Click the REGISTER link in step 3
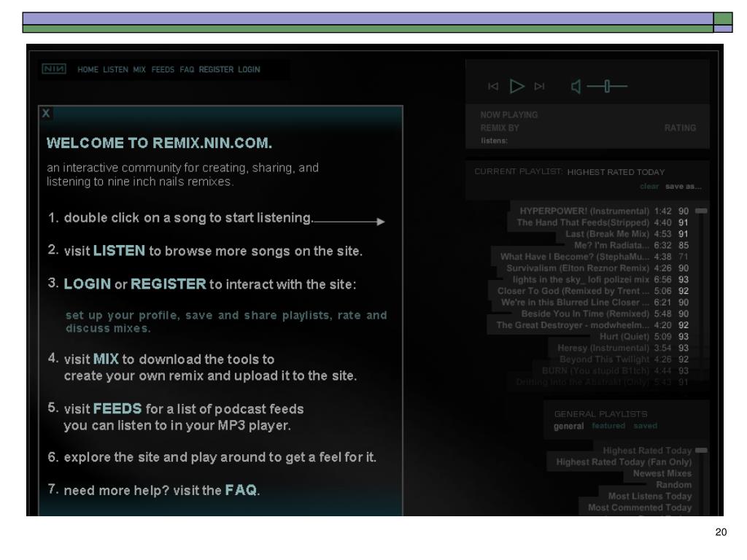 [x=169, y=284]
